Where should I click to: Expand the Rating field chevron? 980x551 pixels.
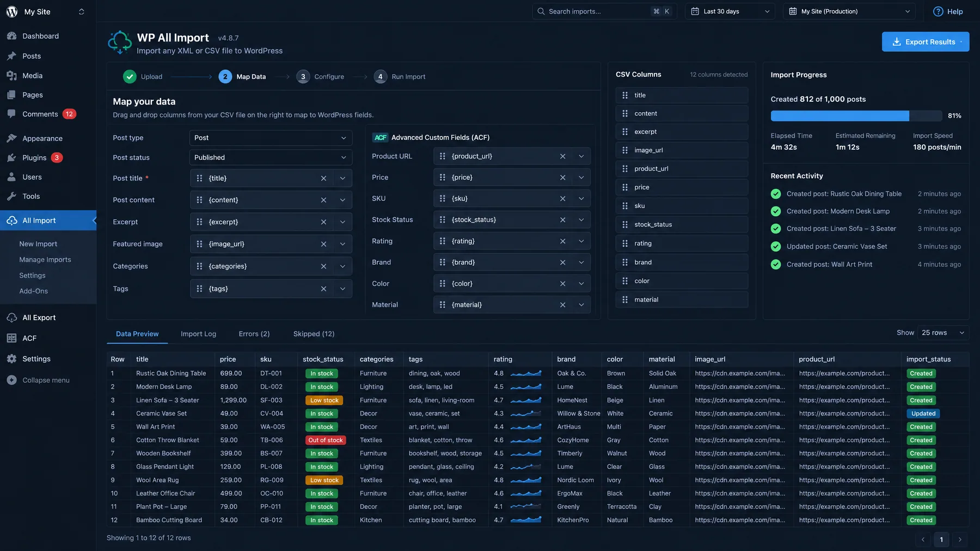[x=581, y=241]
